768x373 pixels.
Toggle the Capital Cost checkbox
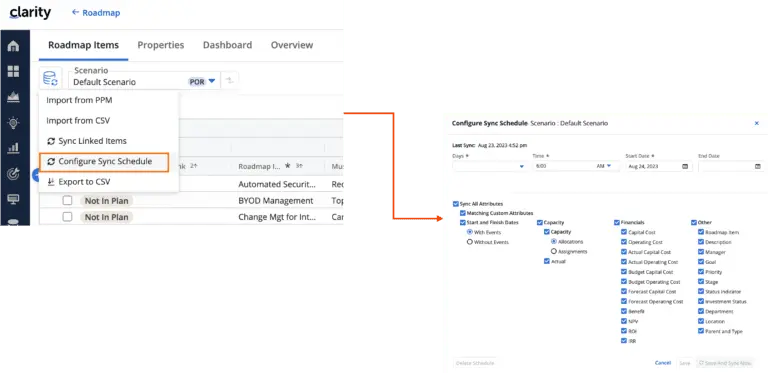pos(624,233)
